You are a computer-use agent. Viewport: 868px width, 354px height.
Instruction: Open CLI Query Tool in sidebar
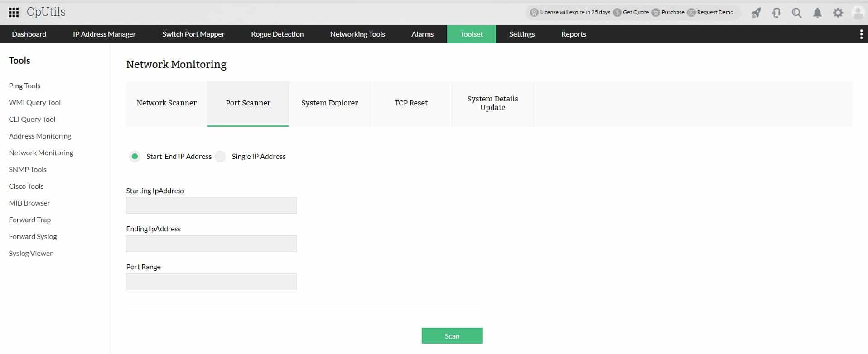(x=32, y=120)
